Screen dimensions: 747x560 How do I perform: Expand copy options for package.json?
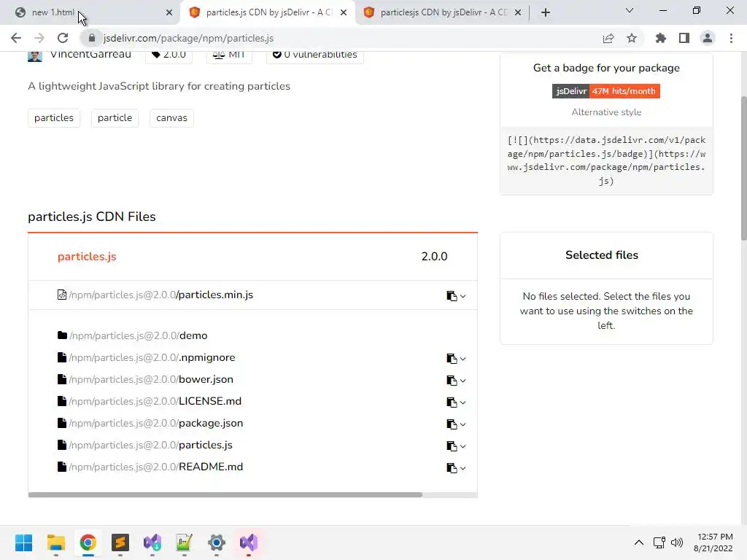point(462,425)
